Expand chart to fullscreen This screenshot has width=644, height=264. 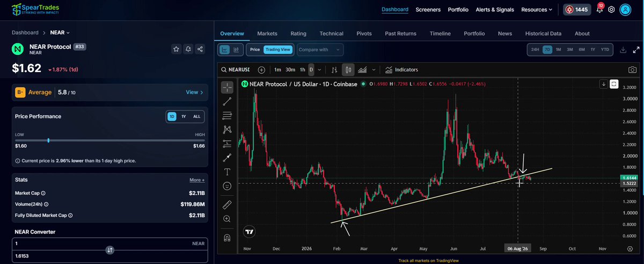(x=635, y=49)
